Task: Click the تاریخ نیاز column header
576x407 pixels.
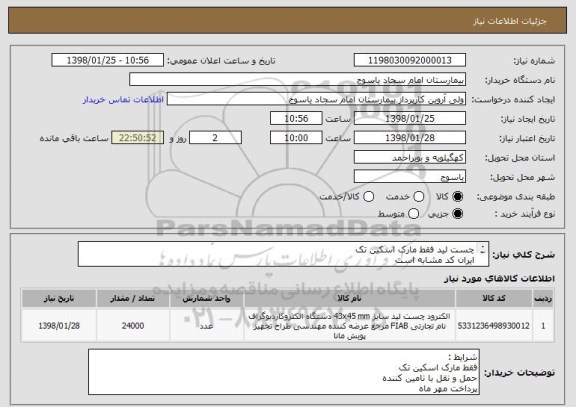Action: pos(59,298)
